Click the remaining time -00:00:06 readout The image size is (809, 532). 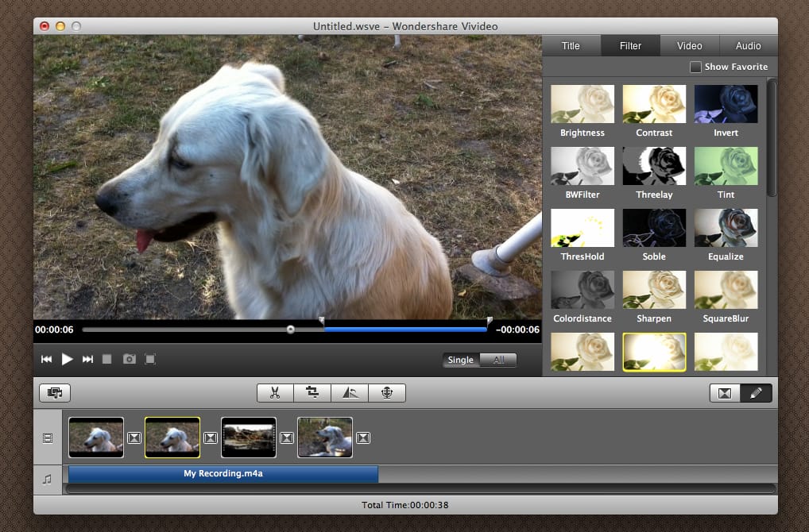click(x=517, y=330)
